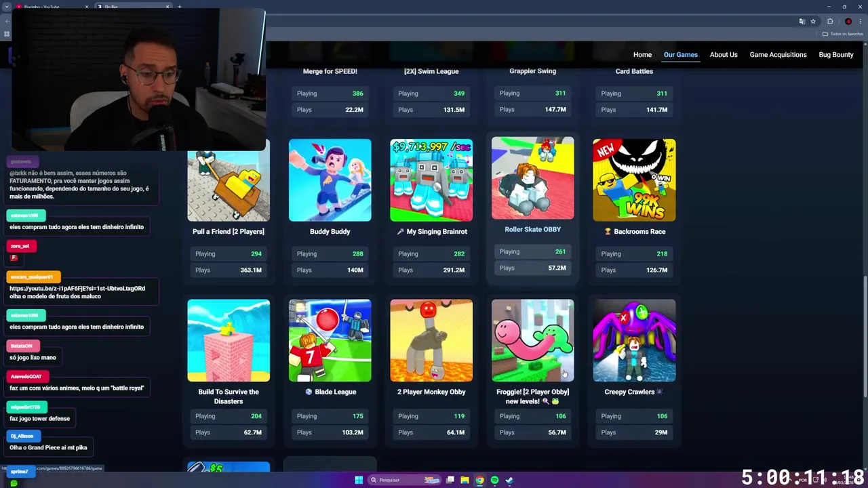Click the Grappler Swing title
Image resolution: width=868 pixels, height=488 pixels.
pyautogui.click(x=532, y=71)
